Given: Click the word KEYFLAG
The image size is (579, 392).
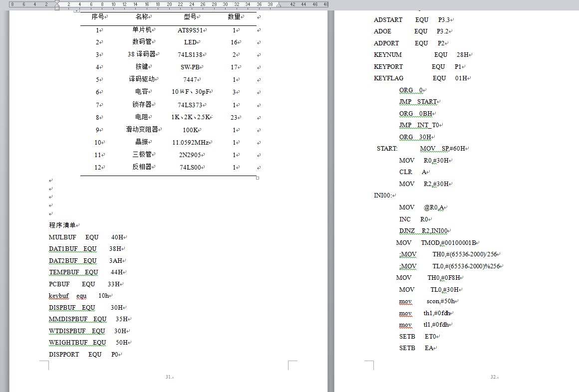Looking at the screenshot, I should (388, 78).
